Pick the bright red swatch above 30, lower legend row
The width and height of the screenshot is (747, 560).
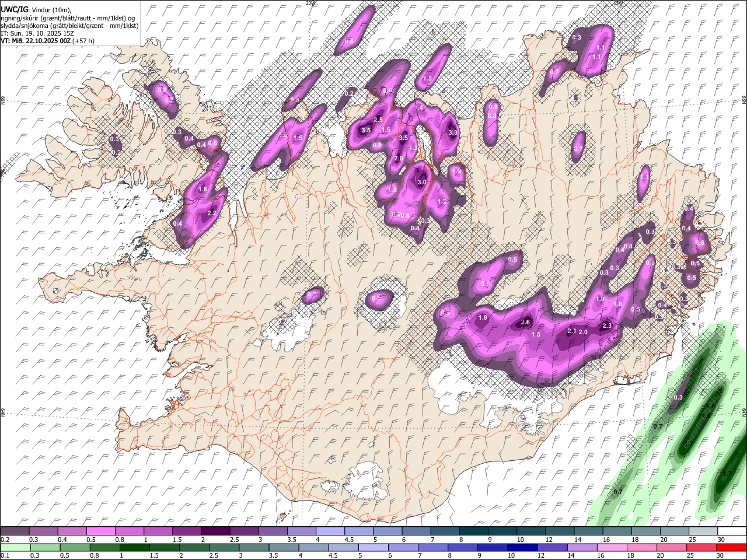[731, 547]
